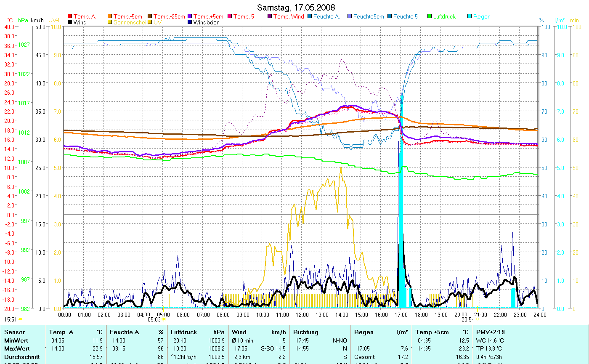
Task: Click the brown Temp.-25cm legend square
Action: pos(150,16)
